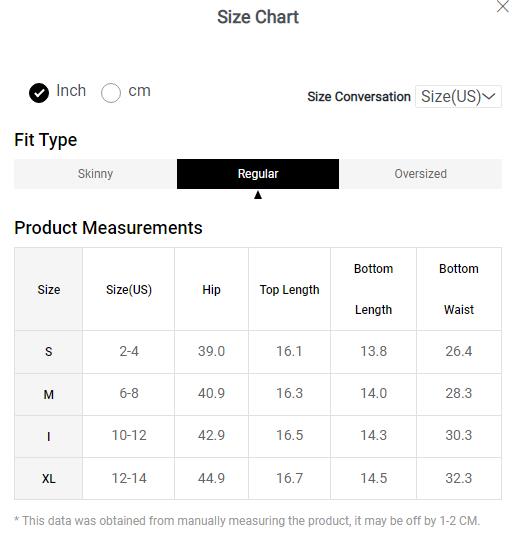Screen dimensions: 516x537
Task: Click the Bottom Length column header
Action: 373,289
